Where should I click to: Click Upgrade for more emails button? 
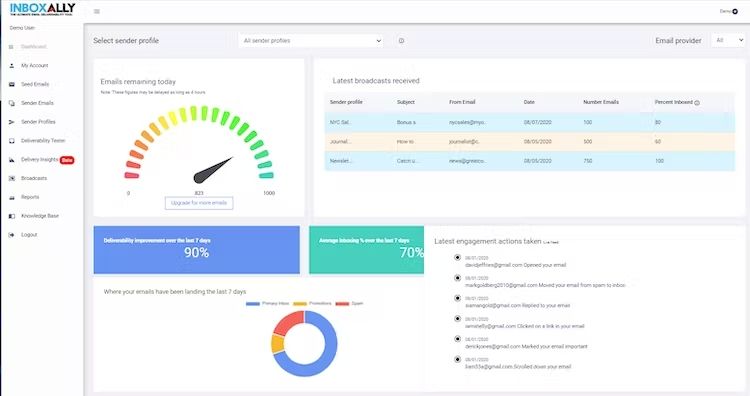(199, 203)
